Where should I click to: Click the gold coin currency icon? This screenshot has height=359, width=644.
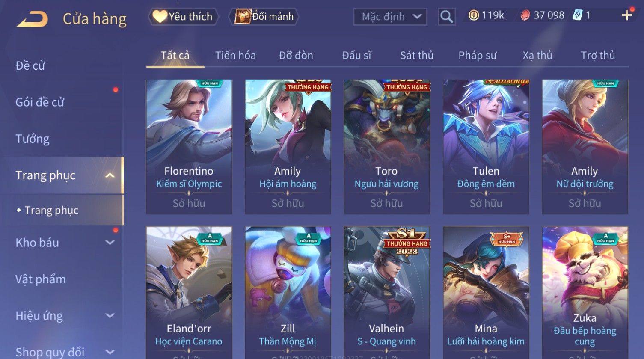coord(473,16)
